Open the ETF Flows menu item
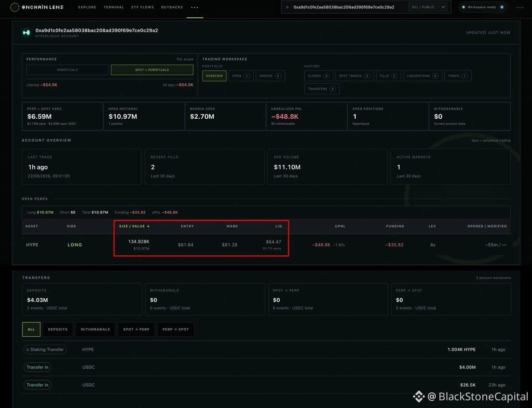Screen dimensions: 532x408 143,8
